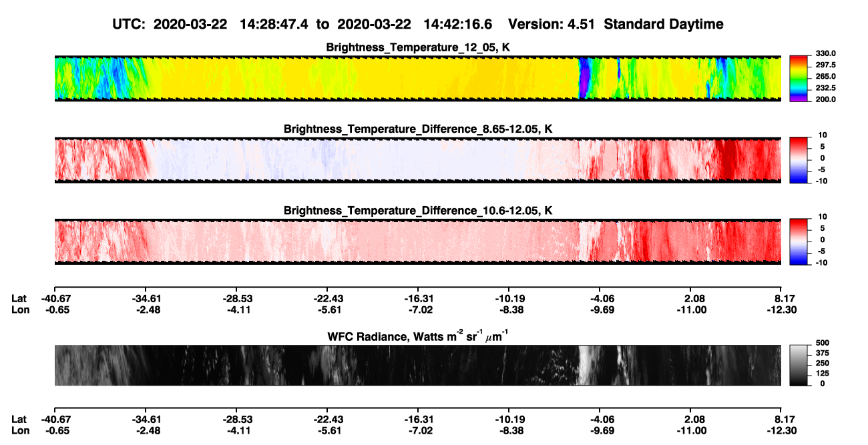
Task: Click the 200.0 colorbar tick label
Action: pos(825,99)
